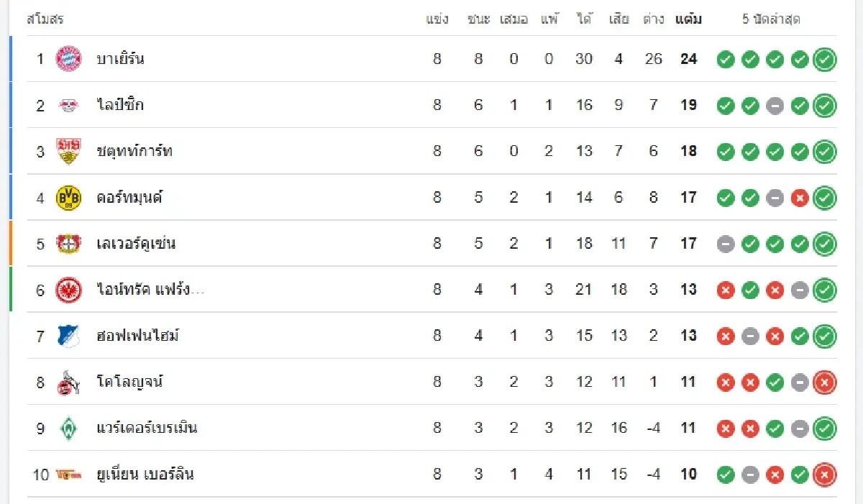
Task: Click Dortmund's red loss result icon
Action: pyautogui.click(x=800, y=198)
